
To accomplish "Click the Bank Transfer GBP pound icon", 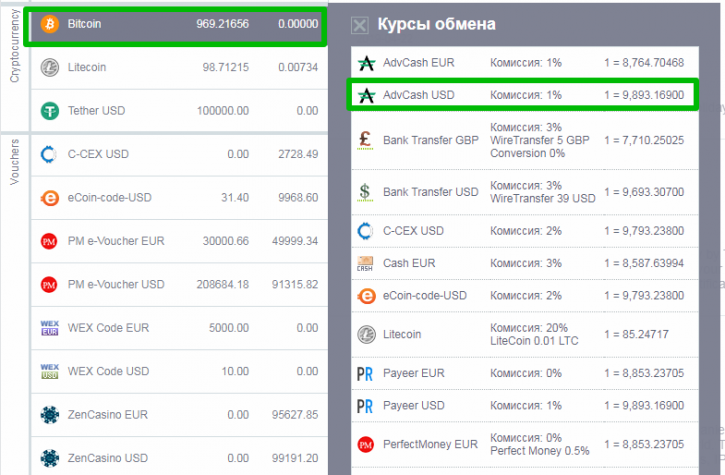I will point(365,140).
